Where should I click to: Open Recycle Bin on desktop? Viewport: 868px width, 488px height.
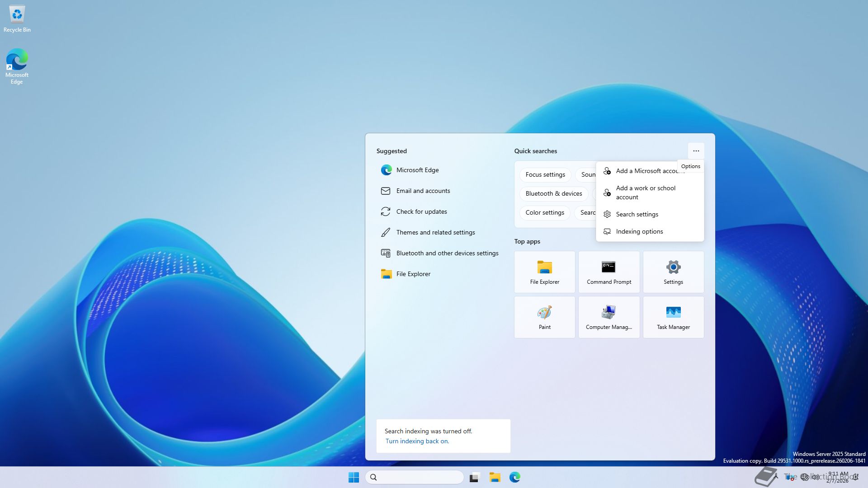click(17, 19)
